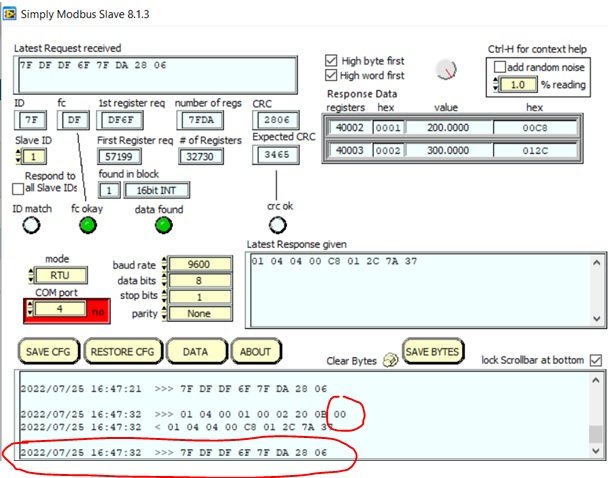Click the green fc okay indicator

pyautogui.click(x=88, y=225)
